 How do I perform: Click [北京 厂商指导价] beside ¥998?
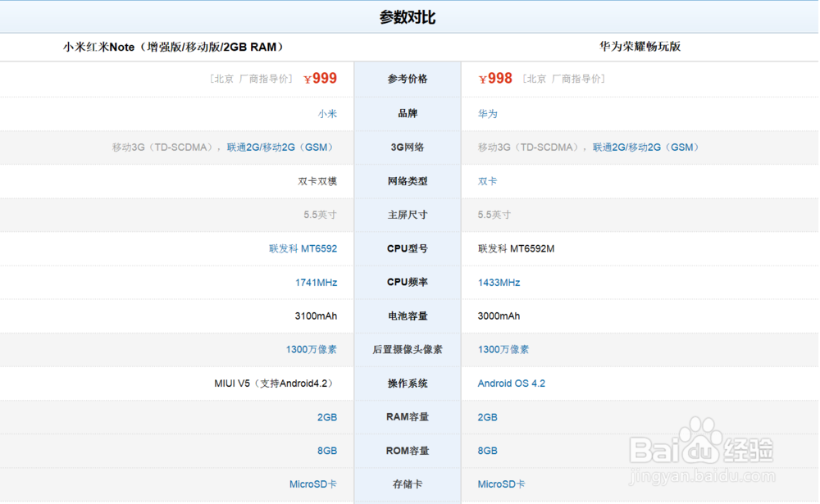point(564,79)
